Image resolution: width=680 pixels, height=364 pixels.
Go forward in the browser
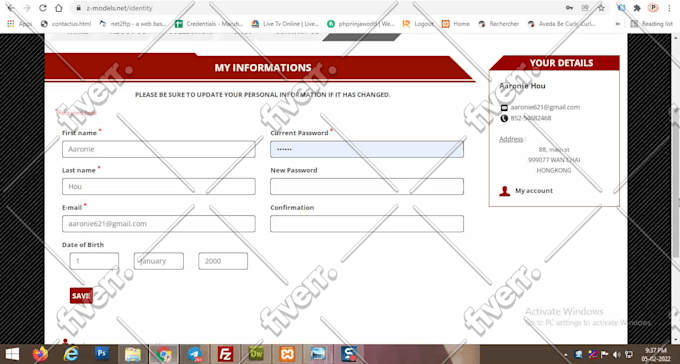27,8
